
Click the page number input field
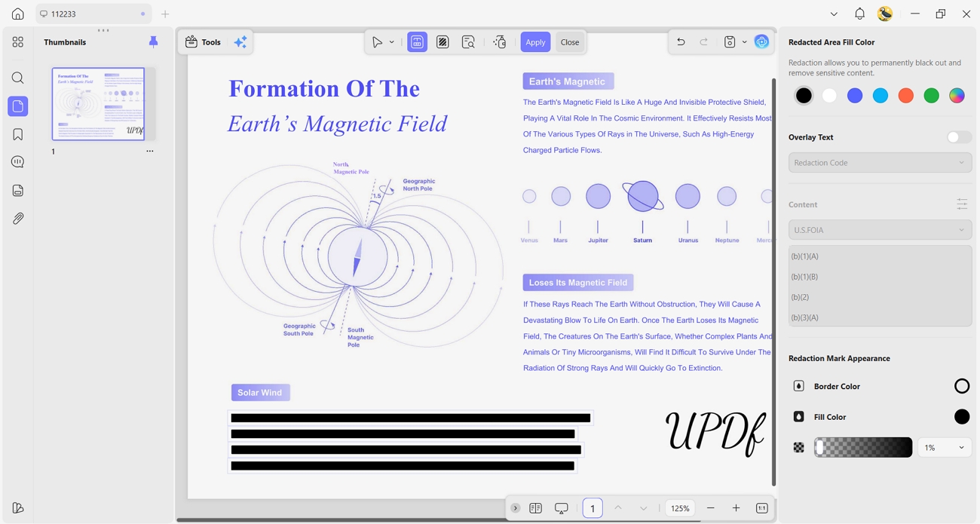[593, 508]
